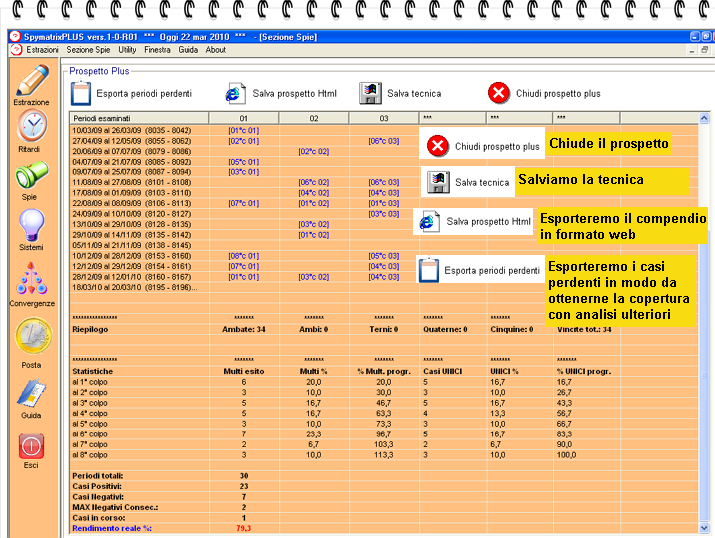
Task: Click the MAX Negativi Consec. label
Action: 115,507
